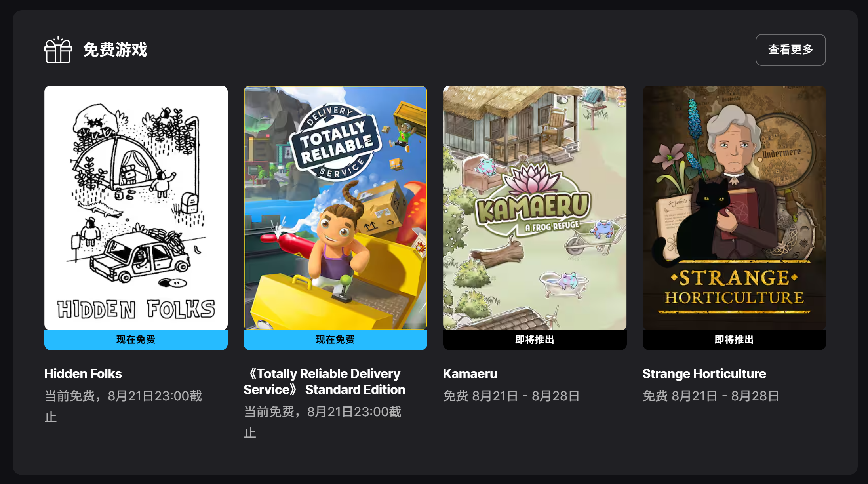Click the 免费游戏 section heading
Image resolution: width=868 pixels, height=484 pixels.
(115, 50)
